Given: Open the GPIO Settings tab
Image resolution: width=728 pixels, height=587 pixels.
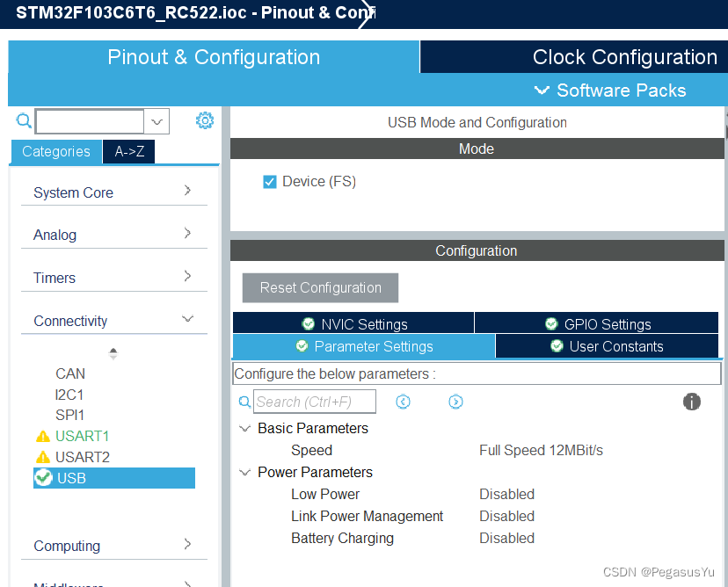Looking at the screenshot, I should [597, 323].
